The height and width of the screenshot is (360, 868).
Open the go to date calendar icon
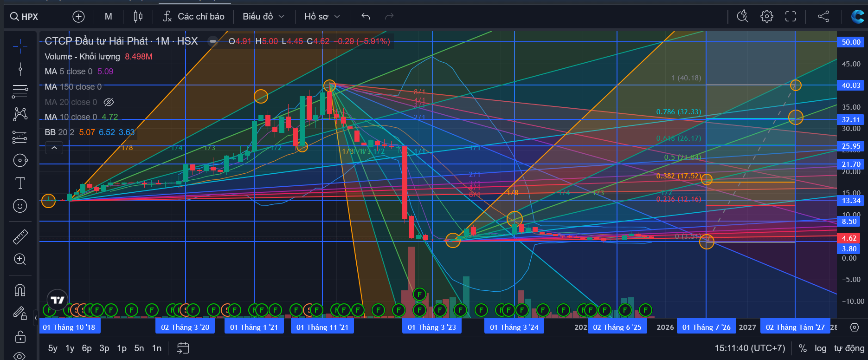[183, 348]
